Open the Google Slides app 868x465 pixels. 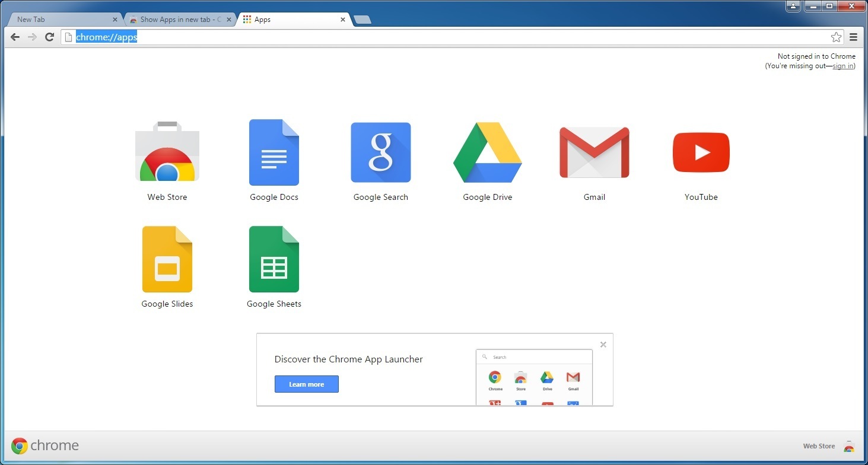pyautogui.click(x=167, y=259)
